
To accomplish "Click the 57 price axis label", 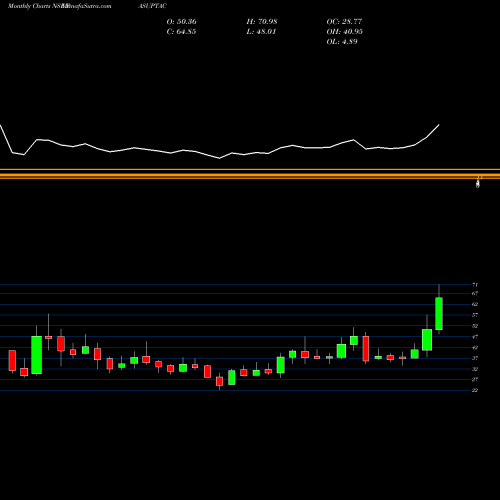I will [x=475, y=315].
